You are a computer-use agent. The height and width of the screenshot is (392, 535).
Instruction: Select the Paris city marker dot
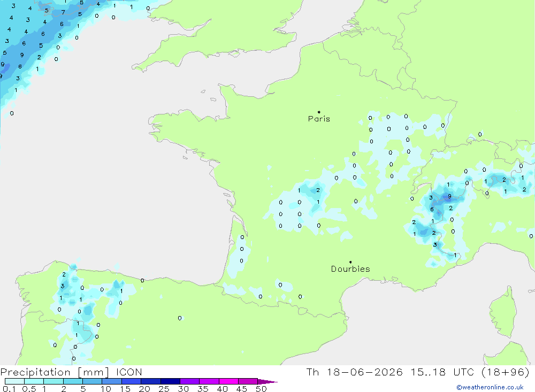319,112
